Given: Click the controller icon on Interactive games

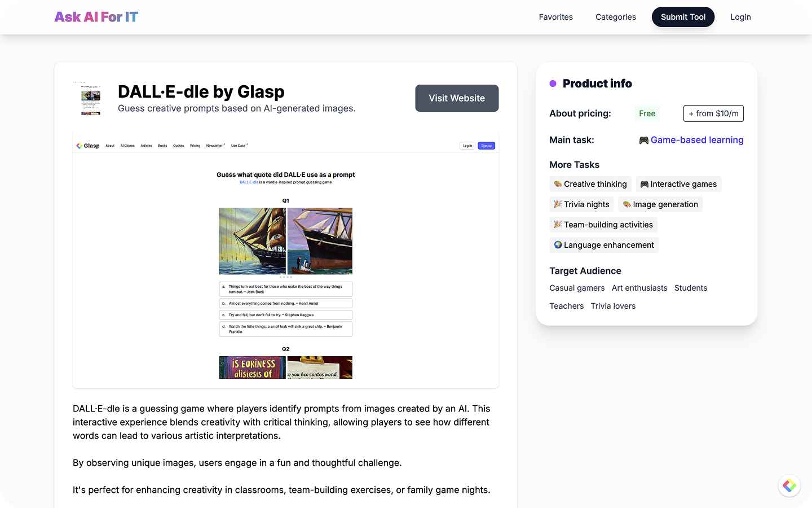Looking at the screenshot, I should [x=645, y=184].
